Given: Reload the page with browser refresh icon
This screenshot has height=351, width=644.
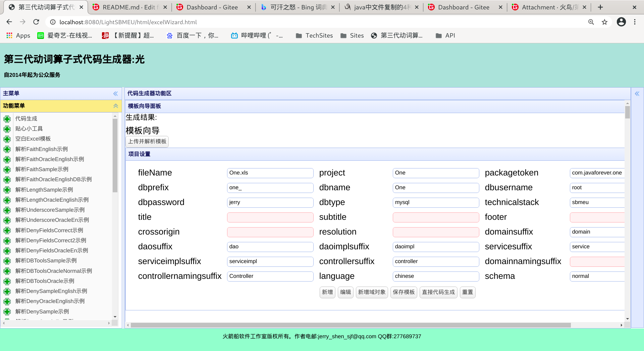Looking at the screenshot, I should [36, 22].
